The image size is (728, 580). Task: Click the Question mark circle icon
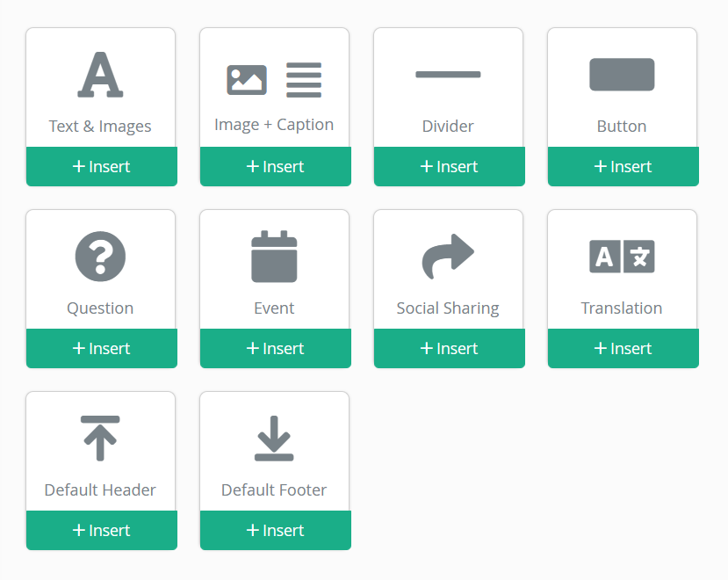click(x=100, y=257)
